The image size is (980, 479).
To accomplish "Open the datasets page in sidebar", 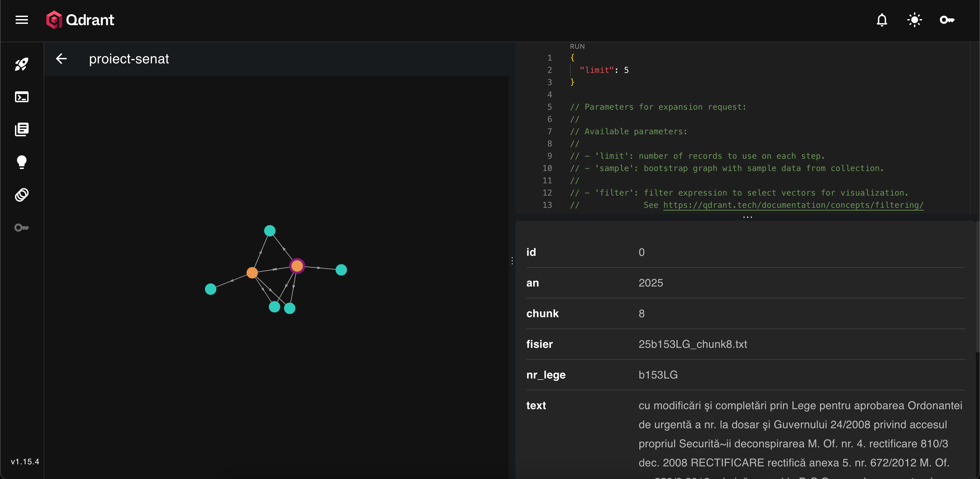I will pos(22,195).
